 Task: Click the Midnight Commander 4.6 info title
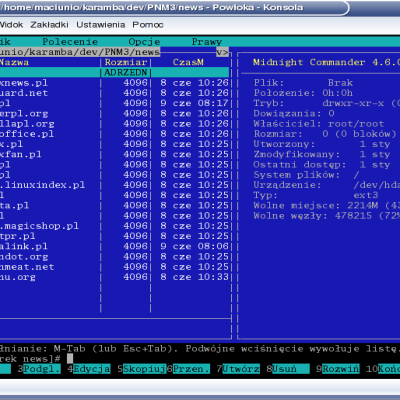[326, 62]
